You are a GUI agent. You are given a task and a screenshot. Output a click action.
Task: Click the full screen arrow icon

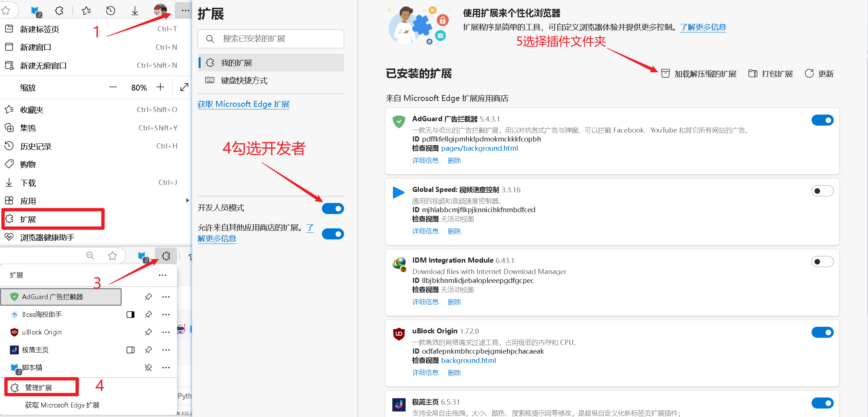point(184,87)
